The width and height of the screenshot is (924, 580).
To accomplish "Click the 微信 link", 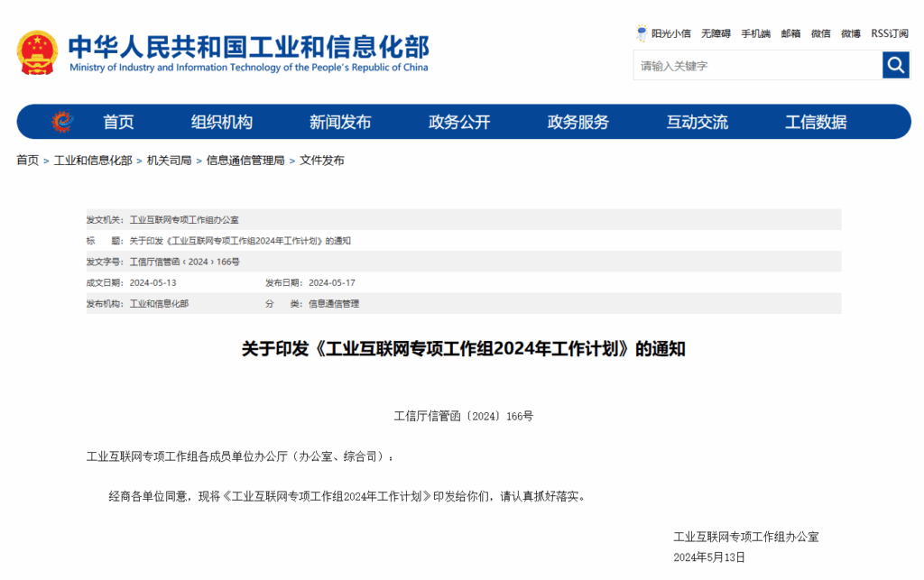I will click(x=820, y=33).
